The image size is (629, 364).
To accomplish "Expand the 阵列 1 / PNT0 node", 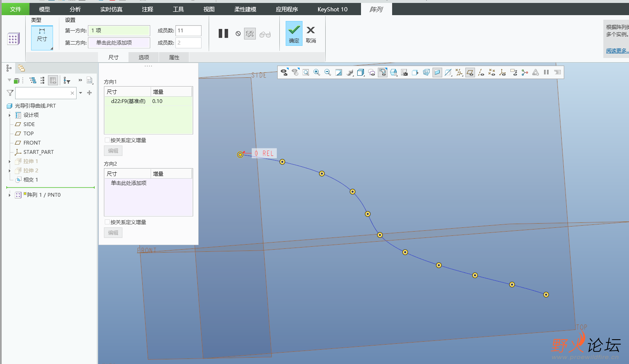I will pyautogui.click(x=10, y=195).
